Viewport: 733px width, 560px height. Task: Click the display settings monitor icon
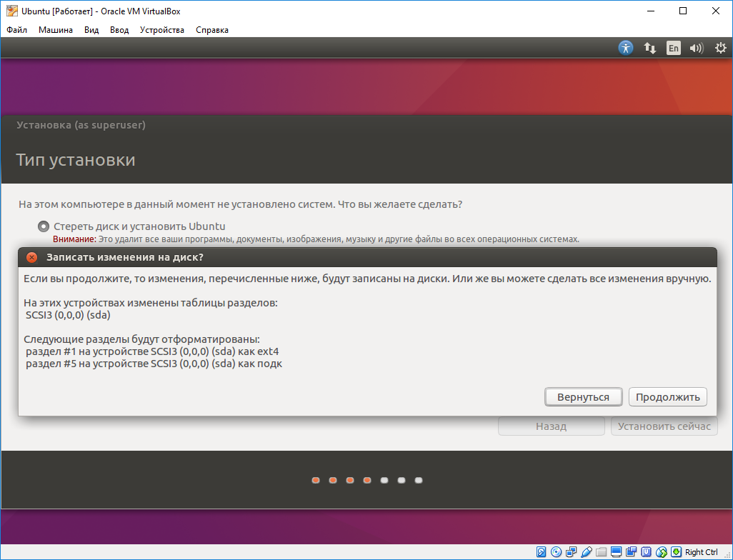click(616, 552)
